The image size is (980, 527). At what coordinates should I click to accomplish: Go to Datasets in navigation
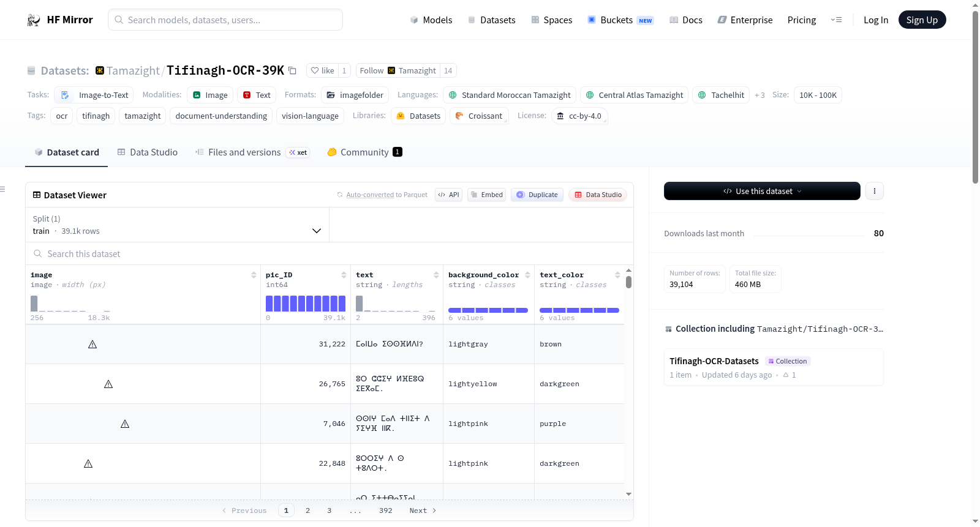[492, 20]
